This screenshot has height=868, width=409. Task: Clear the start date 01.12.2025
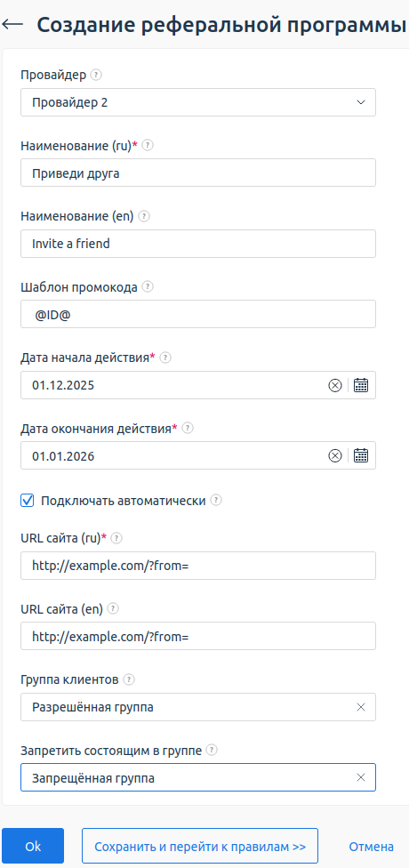point(335,385)
